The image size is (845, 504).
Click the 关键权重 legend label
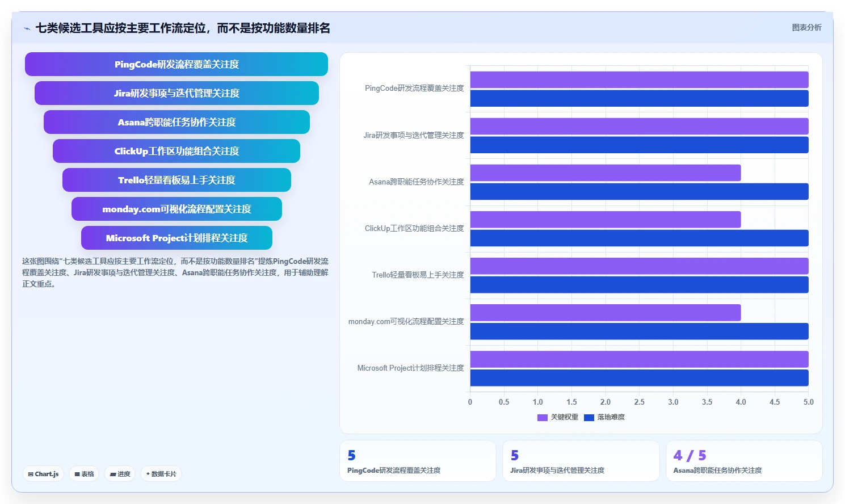click(x=564, y=417)
